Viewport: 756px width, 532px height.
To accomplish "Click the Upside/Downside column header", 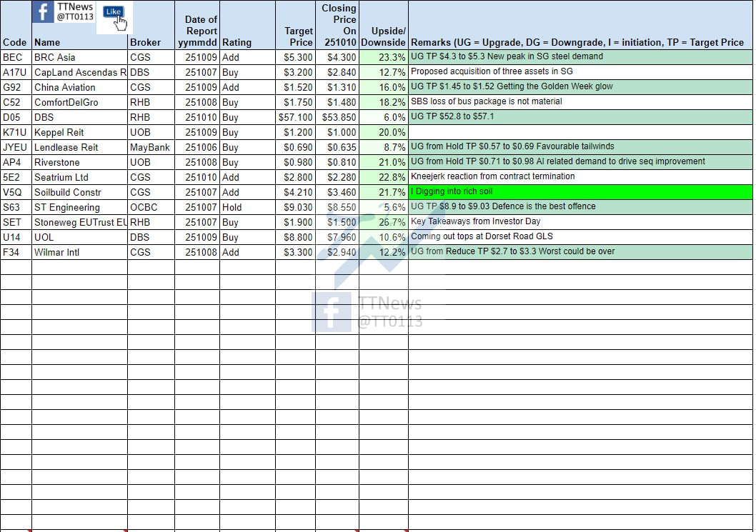I will click(x=384, y=36).
